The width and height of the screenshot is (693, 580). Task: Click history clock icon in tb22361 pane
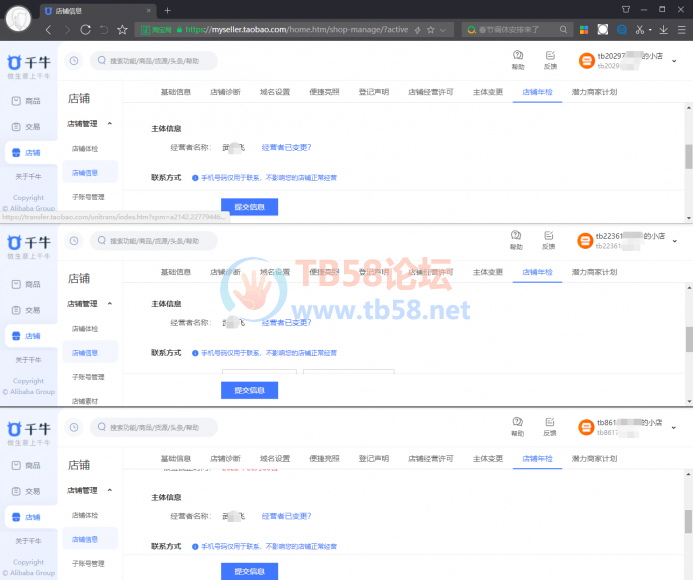pyautogui.click(x=74, y=240)
